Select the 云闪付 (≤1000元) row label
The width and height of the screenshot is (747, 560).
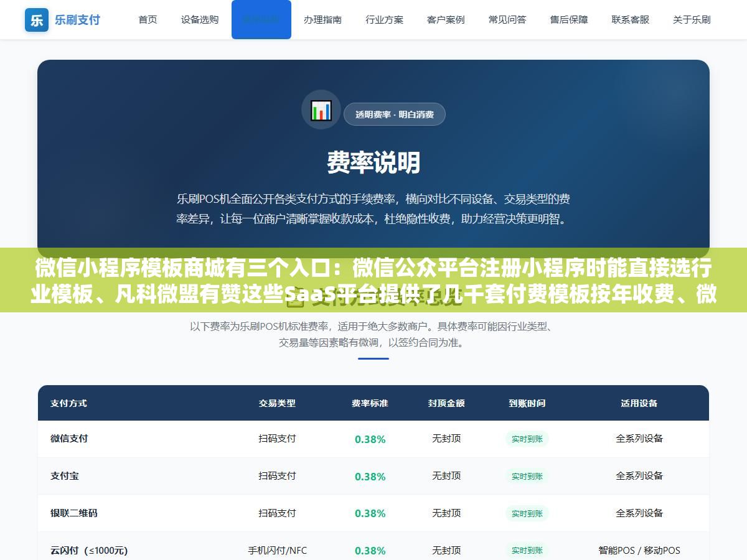[x=89, y=551]
